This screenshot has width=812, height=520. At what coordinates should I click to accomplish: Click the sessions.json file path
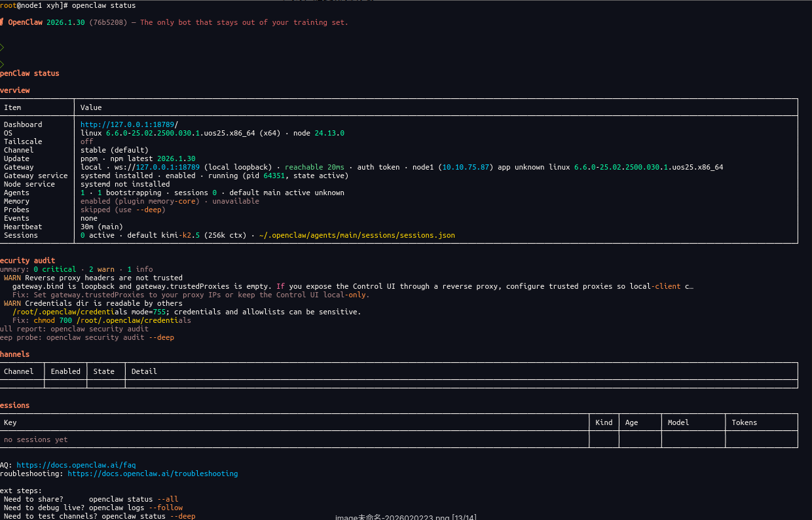pyautogui.click(x=357, y=235)
